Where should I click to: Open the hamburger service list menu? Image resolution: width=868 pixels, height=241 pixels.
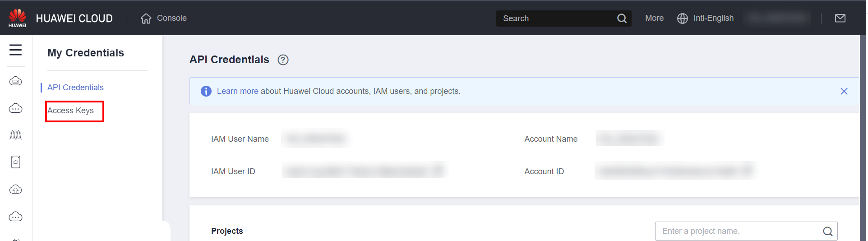[15, 50]
